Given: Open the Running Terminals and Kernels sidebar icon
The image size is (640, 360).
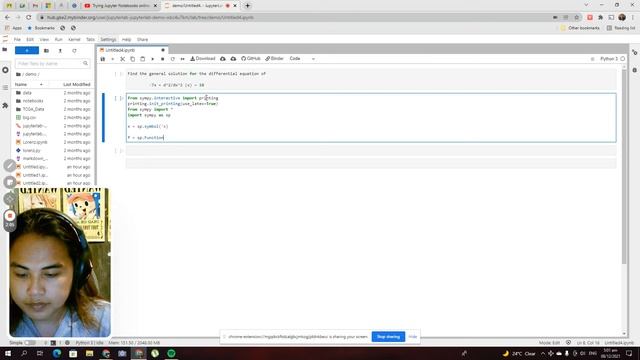Looking at the screenshot, I should pos(5,70).
